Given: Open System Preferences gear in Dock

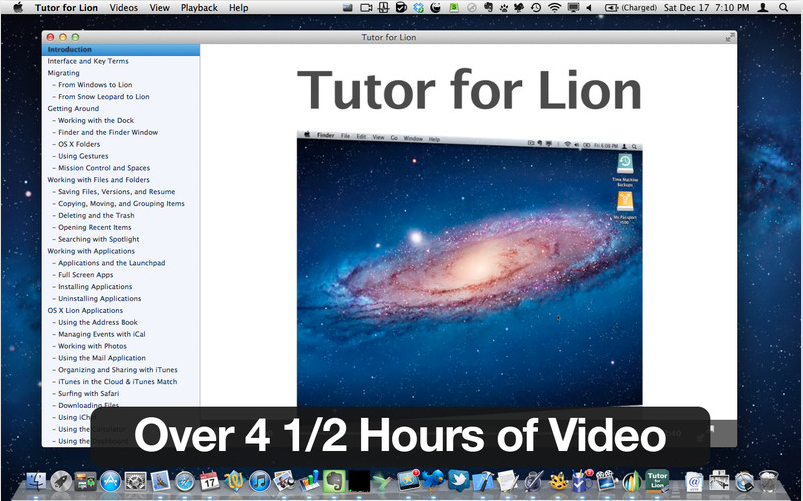Looking at the screenshot, I should point(136,482).
